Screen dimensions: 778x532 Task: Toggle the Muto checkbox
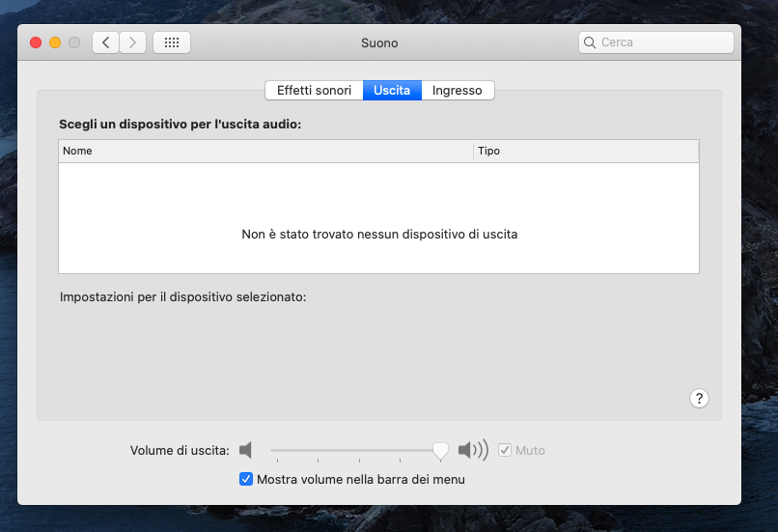[x=505, y=450]
